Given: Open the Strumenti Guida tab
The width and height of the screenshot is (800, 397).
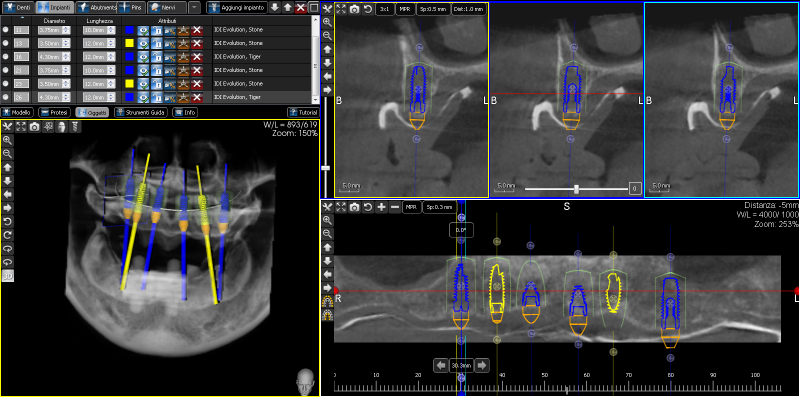Looking at the screenshot, I should coord(141,112).
